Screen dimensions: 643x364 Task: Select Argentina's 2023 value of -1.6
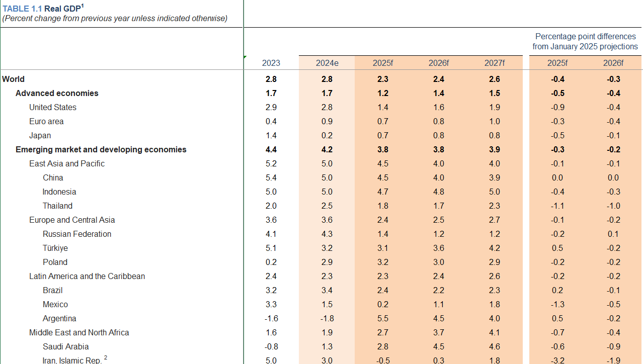271,318
